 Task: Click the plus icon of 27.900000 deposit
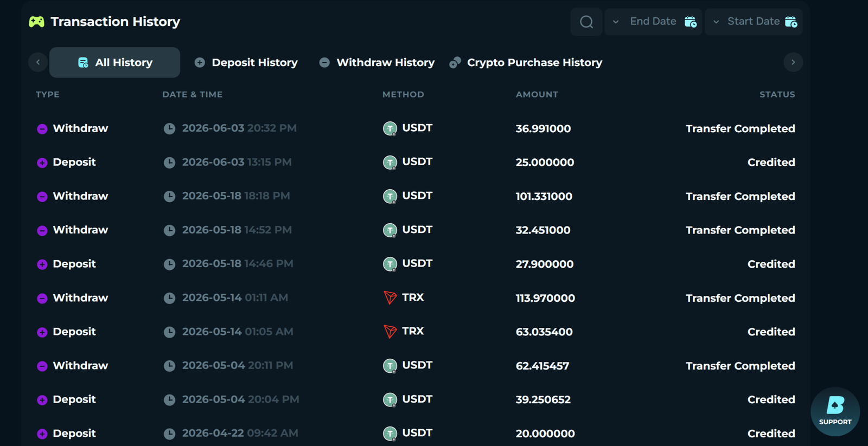pos(42,264)
